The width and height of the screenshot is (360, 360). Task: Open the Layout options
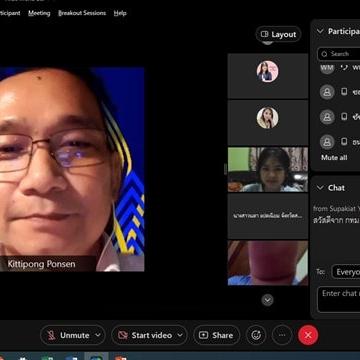click(x=278, y=34)
